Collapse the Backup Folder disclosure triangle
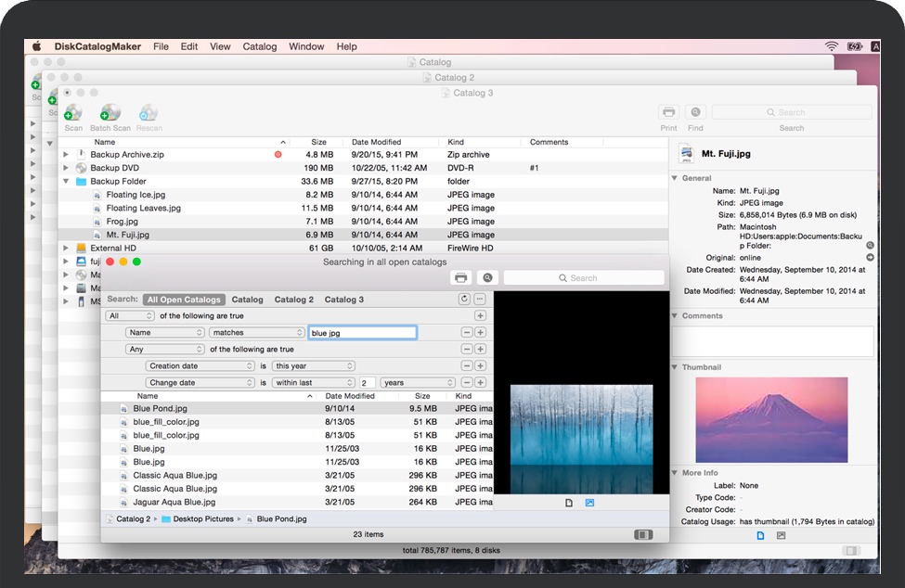Screen dimensions: 905x588 click(x=66, y=182)
